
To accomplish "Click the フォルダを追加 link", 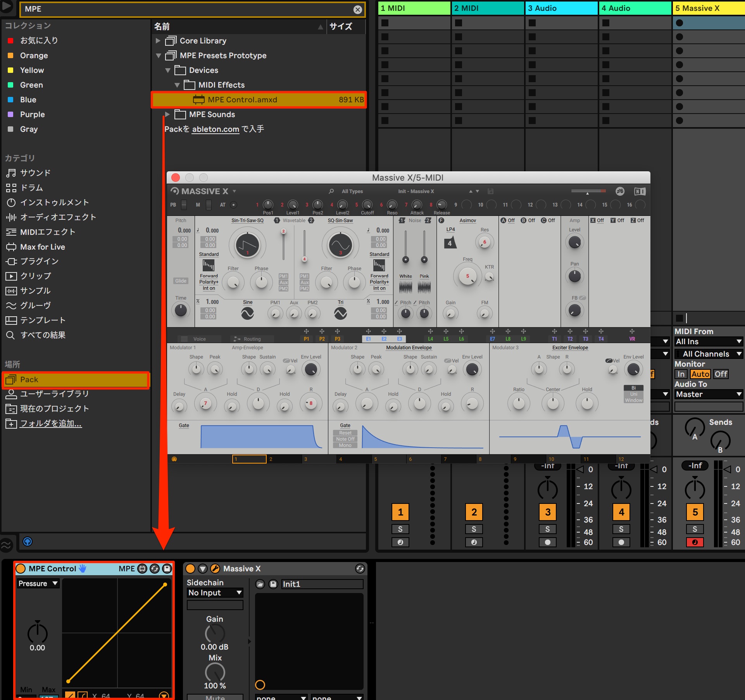I will pos(51,423).
